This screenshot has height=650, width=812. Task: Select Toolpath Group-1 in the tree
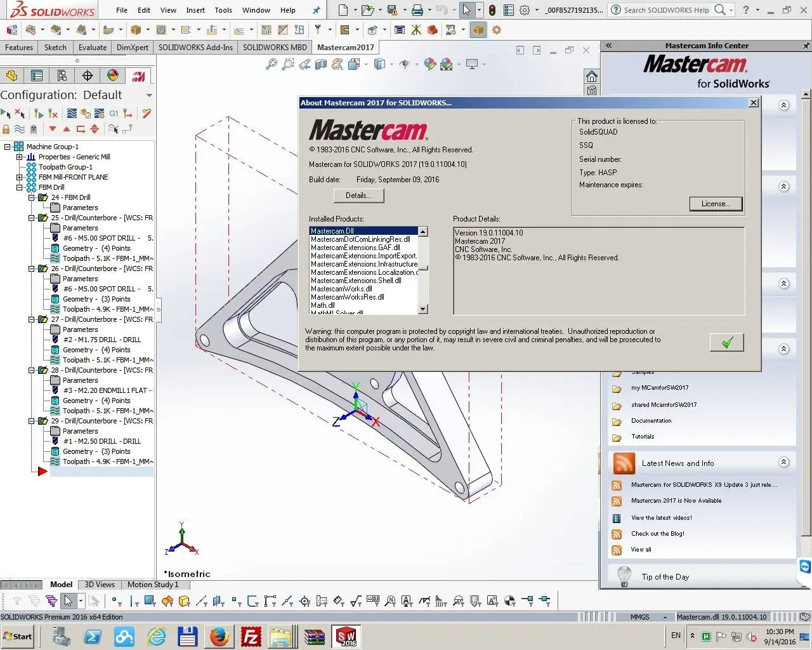point(65,167)
